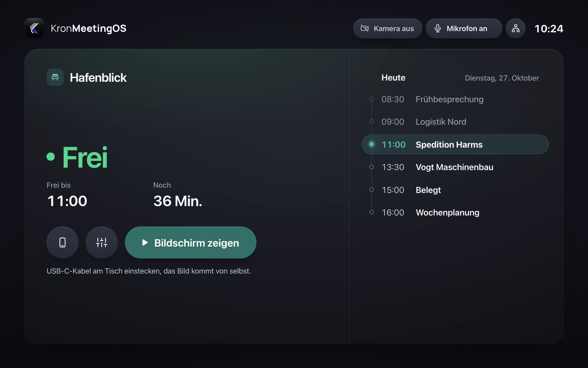Image resolution: width=588 pixels, height=368 pixels.
Task: Open the network status icon button
Action: (516, 28)
